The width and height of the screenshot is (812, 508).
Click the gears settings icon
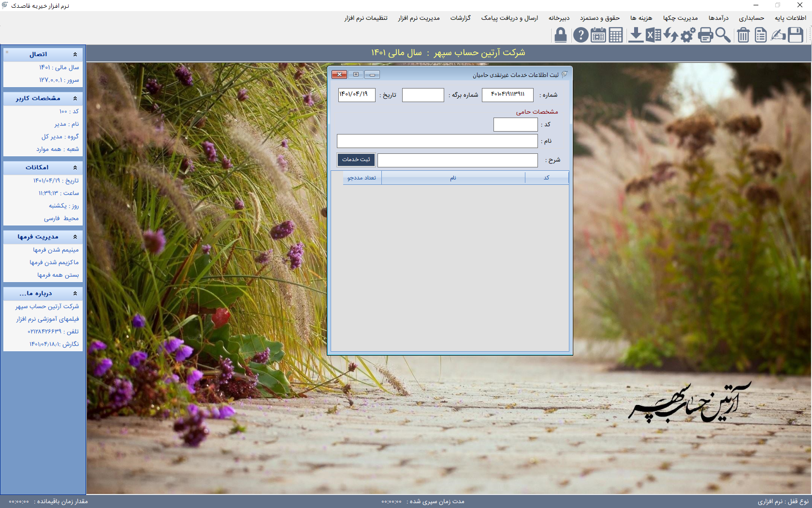pos(688,35)
